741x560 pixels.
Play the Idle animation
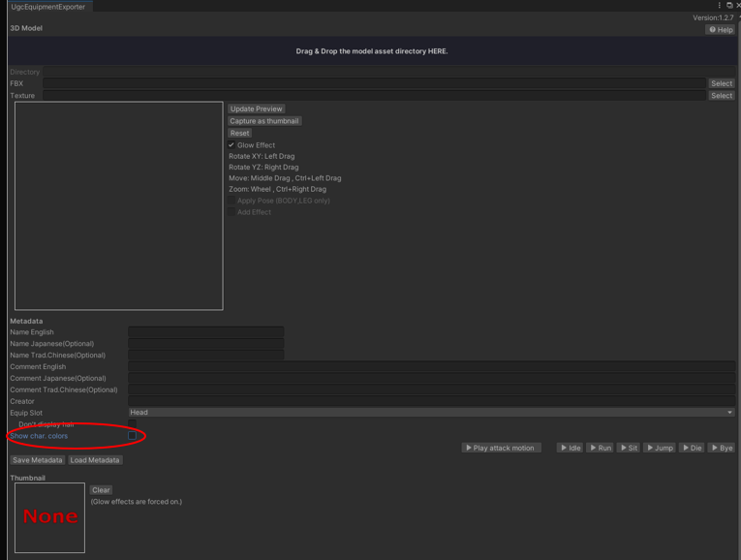click(x=571, y=449)
